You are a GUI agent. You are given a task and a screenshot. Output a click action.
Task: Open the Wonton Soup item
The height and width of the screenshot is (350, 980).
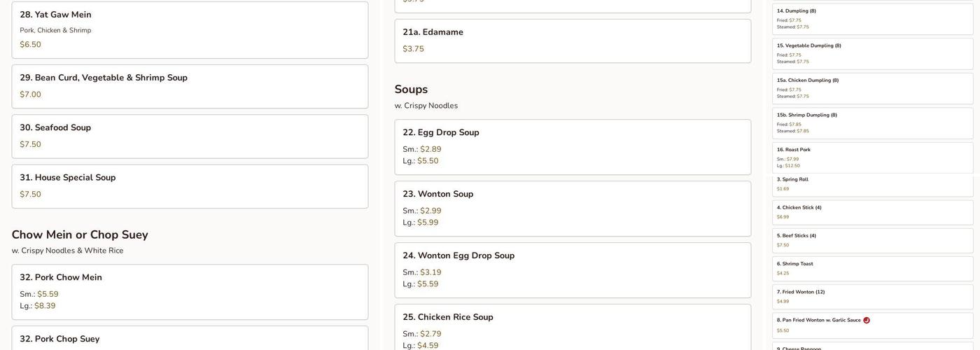pos(573,209)
